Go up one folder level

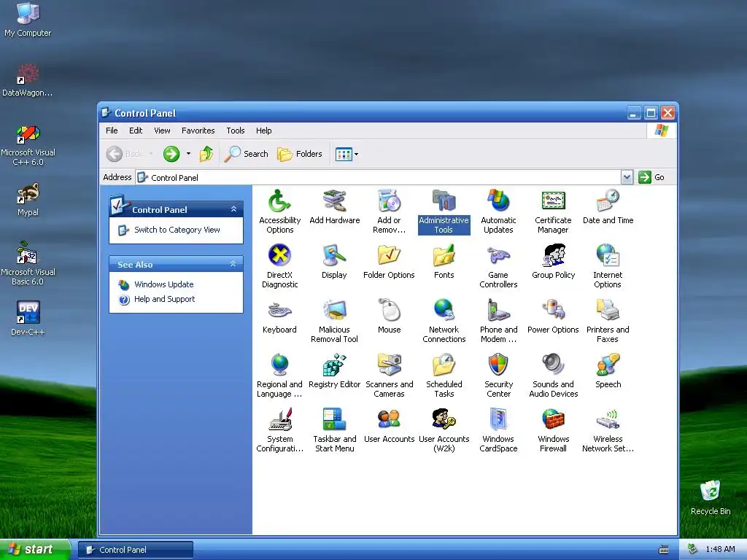coord(206,154)
